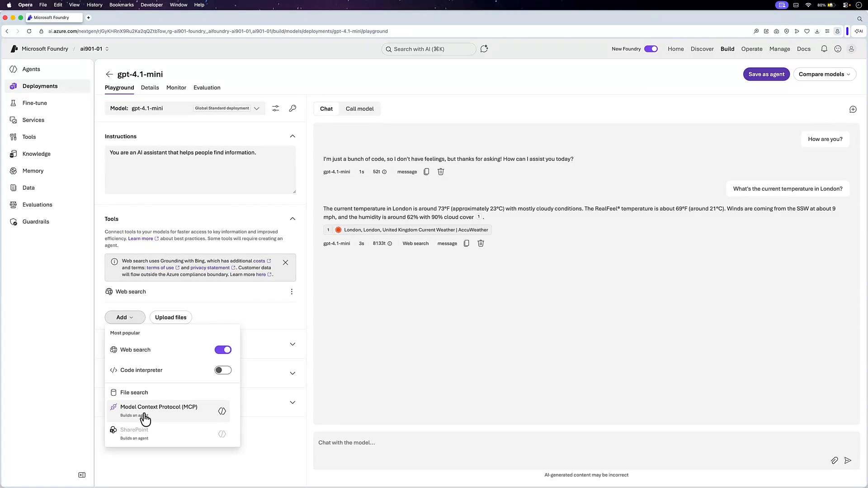Switch to the Monitor tab

click(176, 88)
